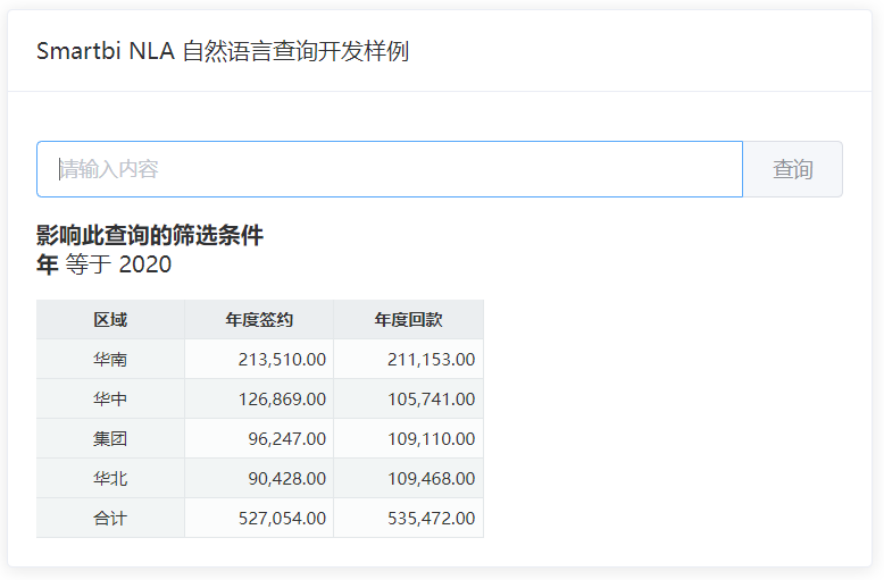
Task: Select the 109,468.00 value cell
Action: (x=409, y=478)
